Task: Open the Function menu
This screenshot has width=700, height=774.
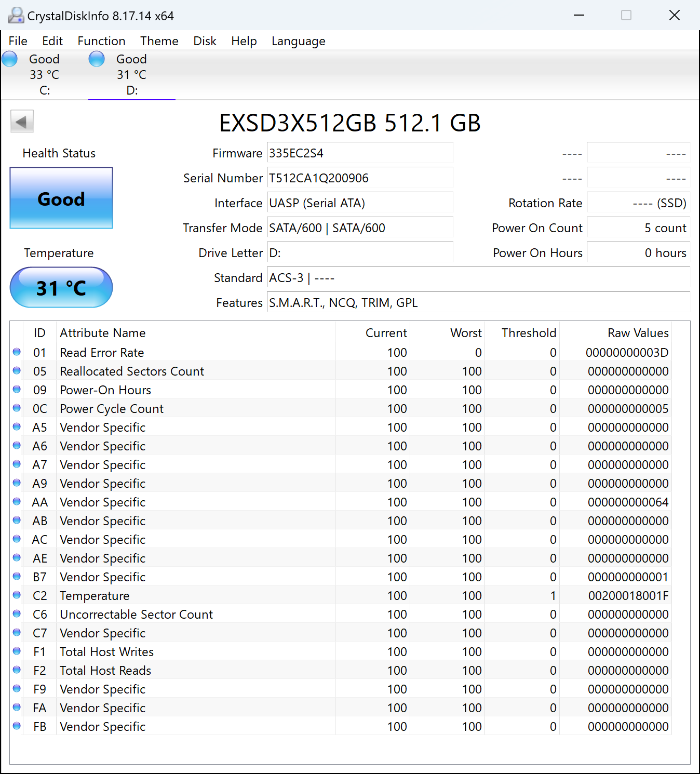Action: coord(101,41)
